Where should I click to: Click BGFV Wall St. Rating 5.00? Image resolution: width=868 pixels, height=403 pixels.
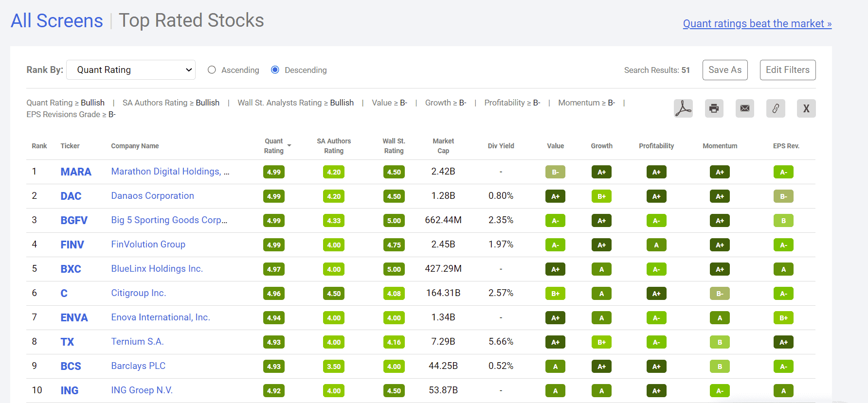click(x=394, y=221)
